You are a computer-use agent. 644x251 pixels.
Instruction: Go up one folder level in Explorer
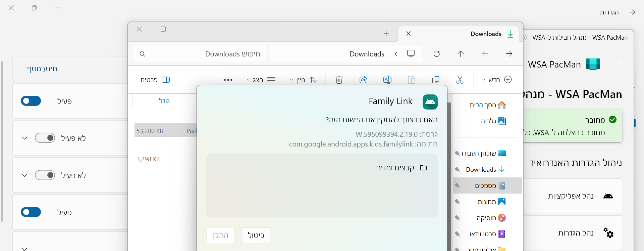pos(461,54)
